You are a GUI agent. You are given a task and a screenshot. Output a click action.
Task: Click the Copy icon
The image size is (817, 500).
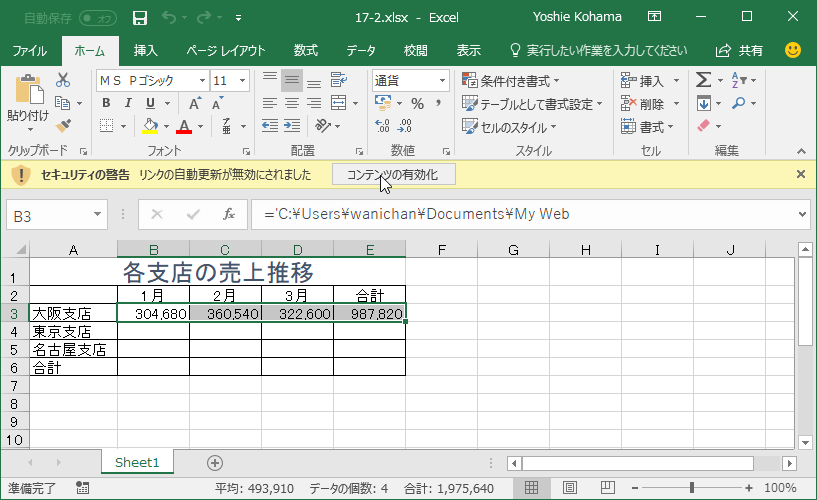click(x=63, y=103)
